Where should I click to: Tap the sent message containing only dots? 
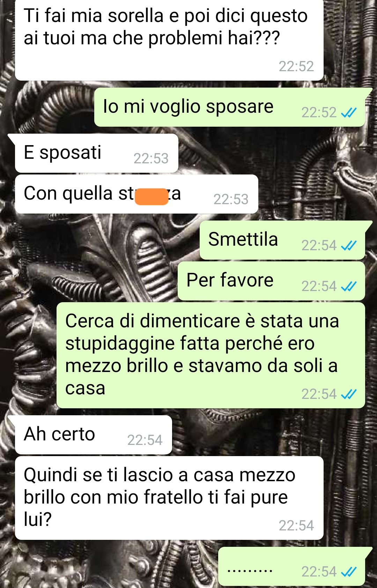(291, 566)
